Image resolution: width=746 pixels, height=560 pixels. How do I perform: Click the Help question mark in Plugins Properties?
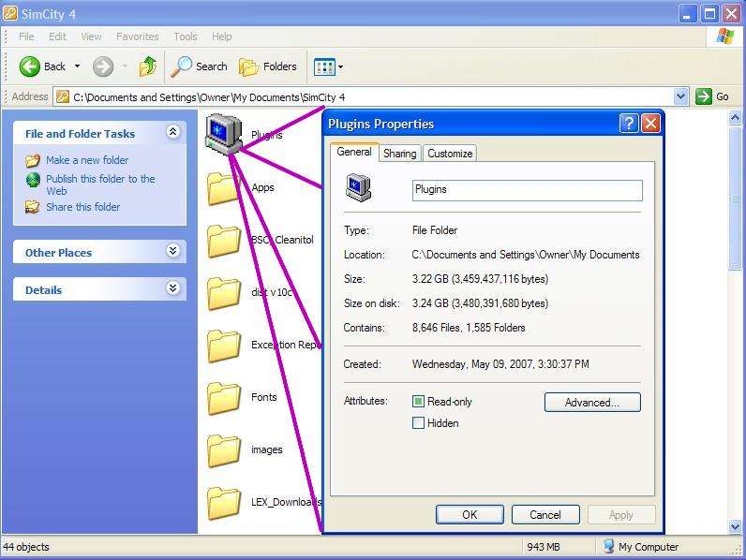629,124
